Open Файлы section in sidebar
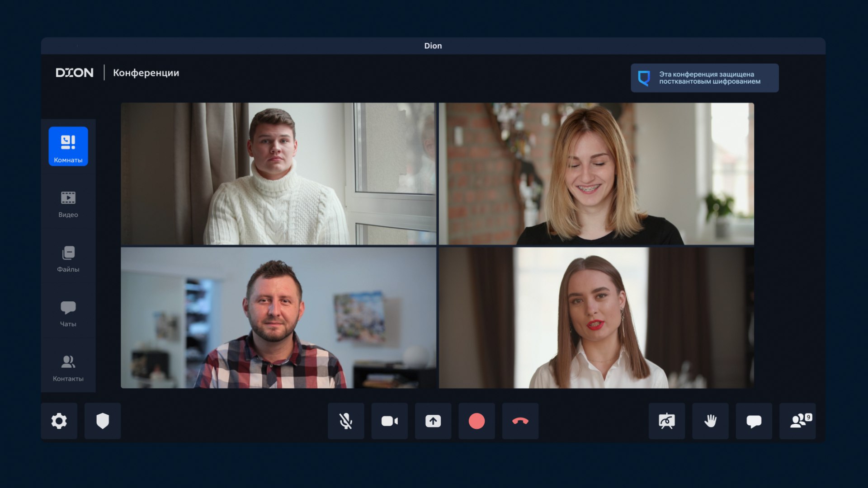The height and width of the screenshot is (488, 868). point(67,258)
